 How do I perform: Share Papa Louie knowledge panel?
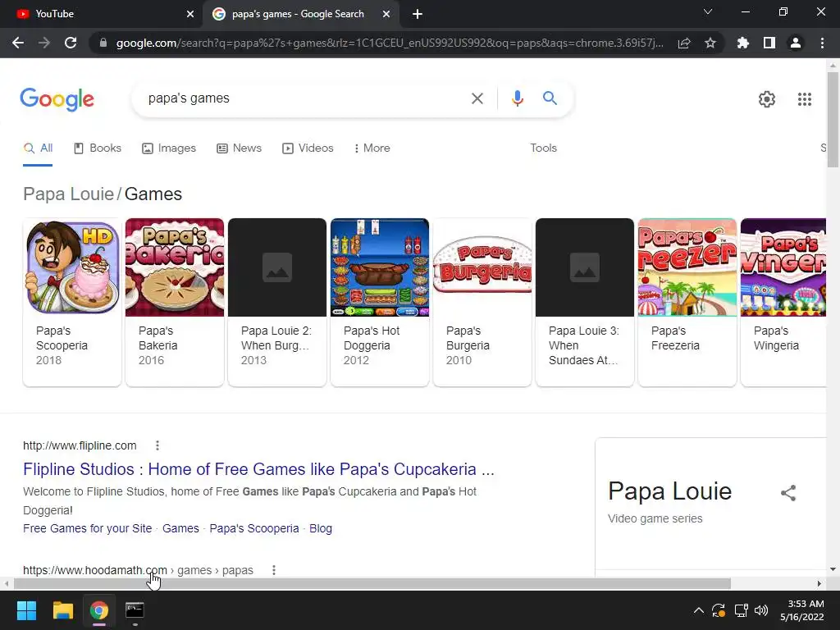click(788, 493)
